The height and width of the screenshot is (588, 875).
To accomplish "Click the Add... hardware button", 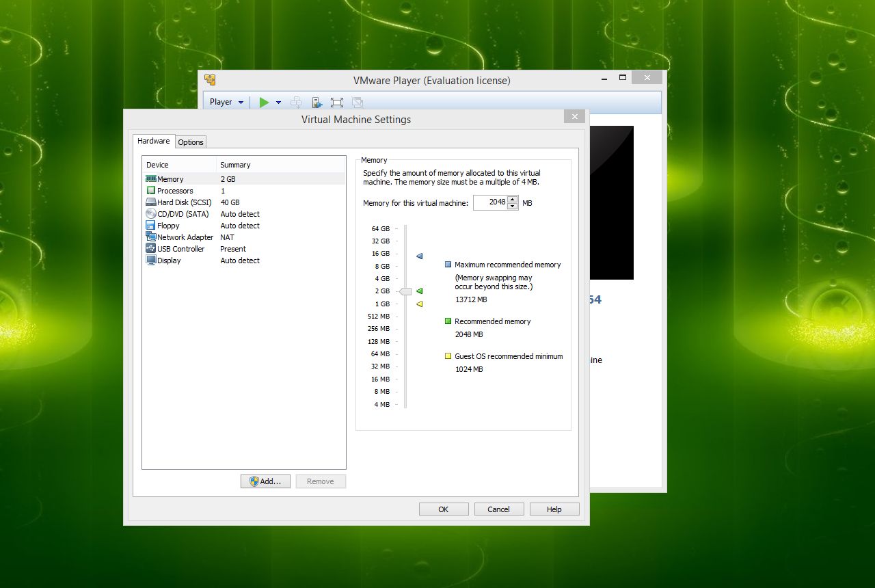I will [265, 481].
